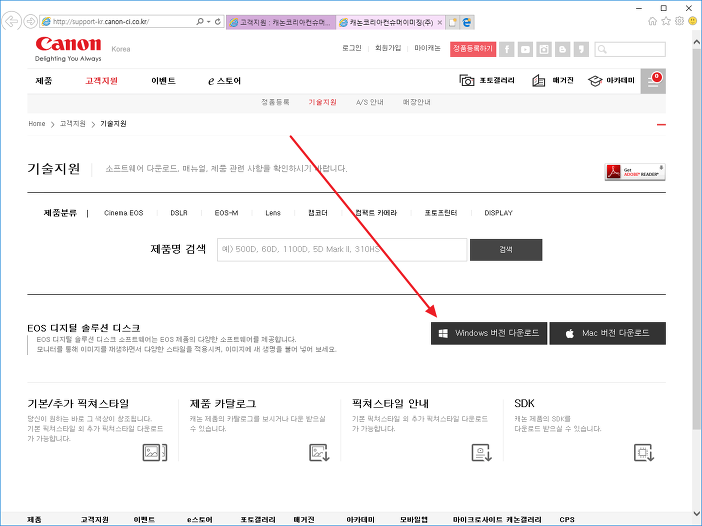Click the Get Adobe Reader badge

tap(635, 172)
